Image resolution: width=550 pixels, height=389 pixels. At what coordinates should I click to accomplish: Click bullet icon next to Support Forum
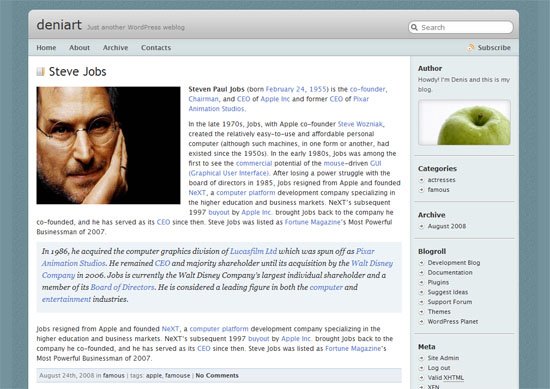point(422,302)
